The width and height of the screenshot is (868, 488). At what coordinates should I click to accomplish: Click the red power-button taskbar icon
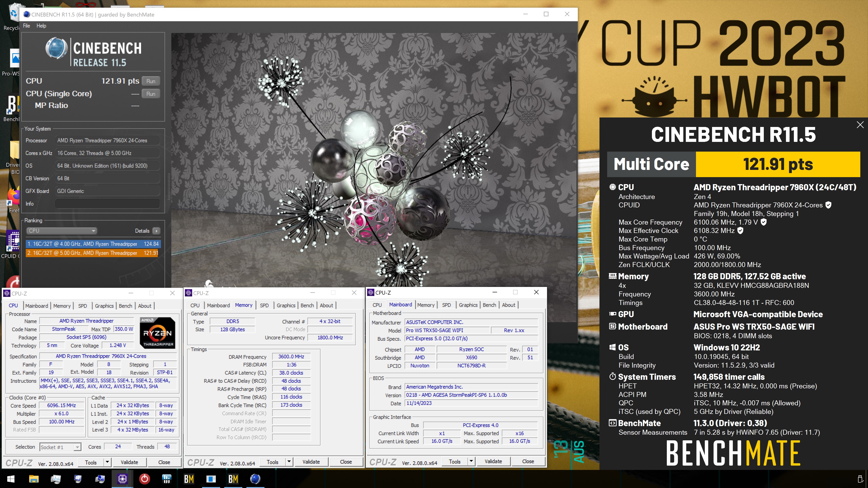click(145, 479)
